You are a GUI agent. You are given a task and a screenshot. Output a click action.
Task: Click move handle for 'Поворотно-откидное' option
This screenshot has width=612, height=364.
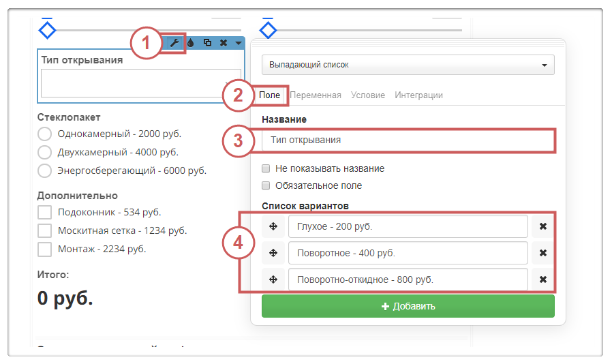pos(273,279)
